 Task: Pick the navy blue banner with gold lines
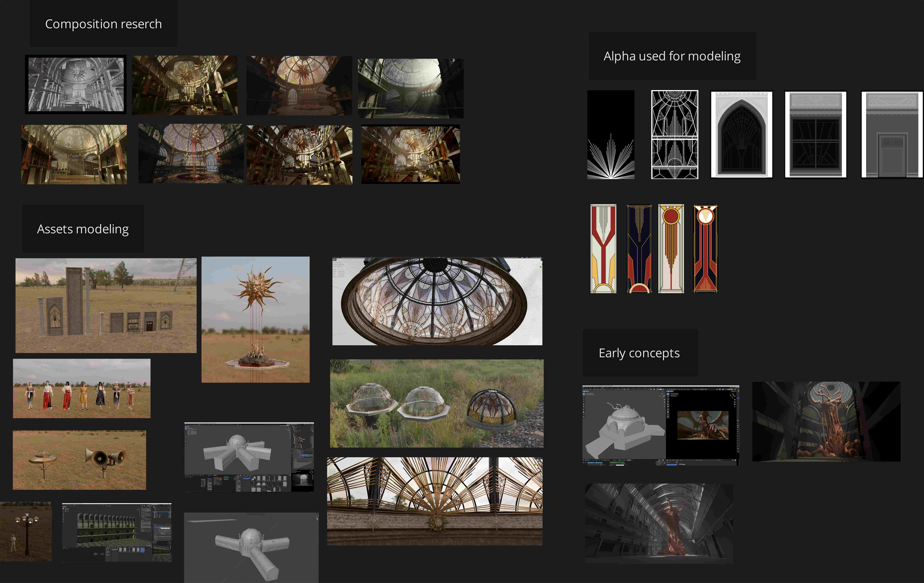639,249
